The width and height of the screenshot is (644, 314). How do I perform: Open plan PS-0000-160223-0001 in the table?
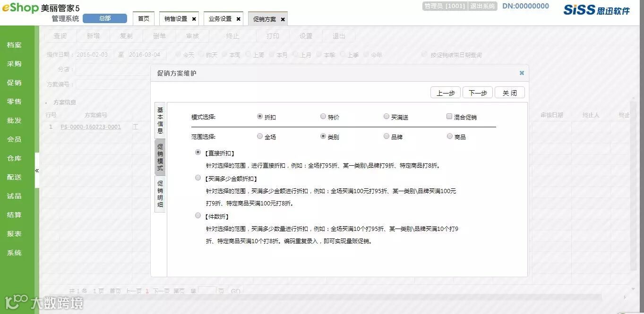91,127
